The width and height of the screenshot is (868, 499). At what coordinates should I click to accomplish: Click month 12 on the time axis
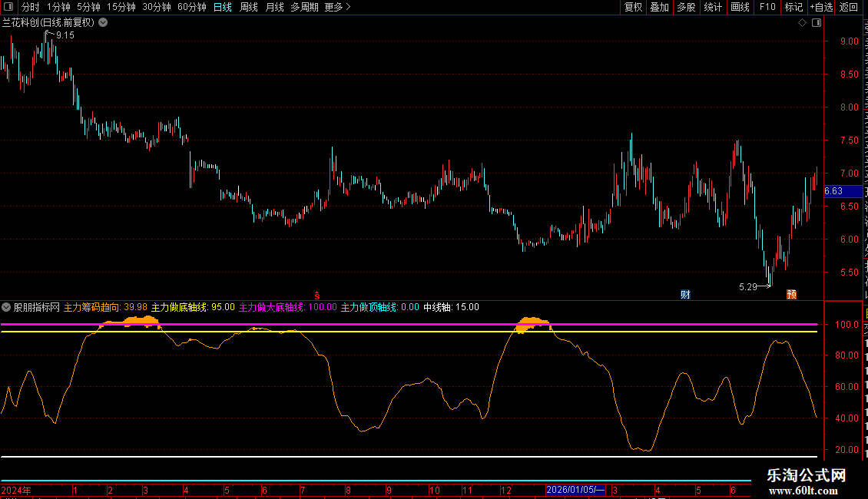coord(506,491)
